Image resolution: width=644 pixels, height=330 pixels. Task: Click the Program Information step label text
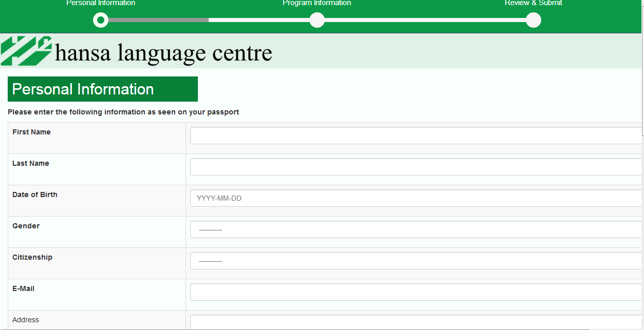click(317, 3)
